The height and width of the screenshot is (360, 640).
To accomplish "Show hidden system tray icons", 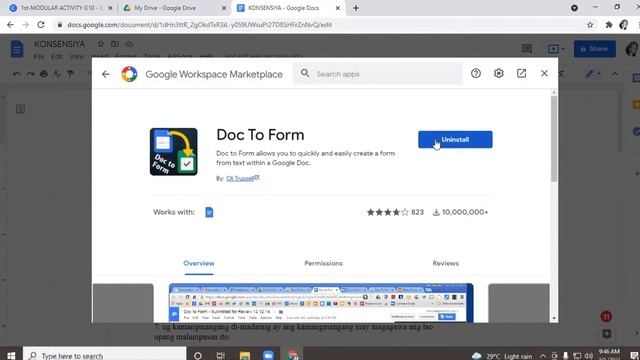I will click(x=543, y=356).
